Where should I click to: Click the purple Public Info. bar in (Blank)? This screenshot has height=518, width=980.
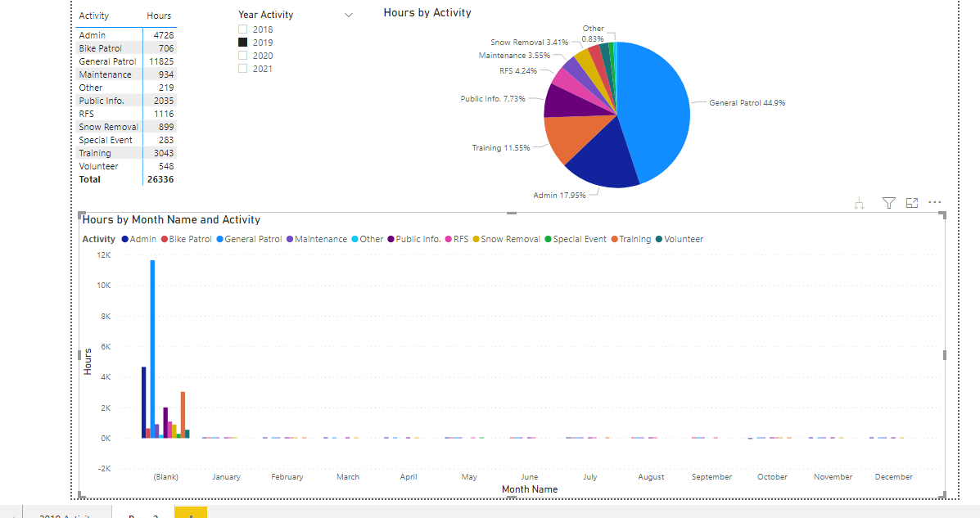coord(165,423)
